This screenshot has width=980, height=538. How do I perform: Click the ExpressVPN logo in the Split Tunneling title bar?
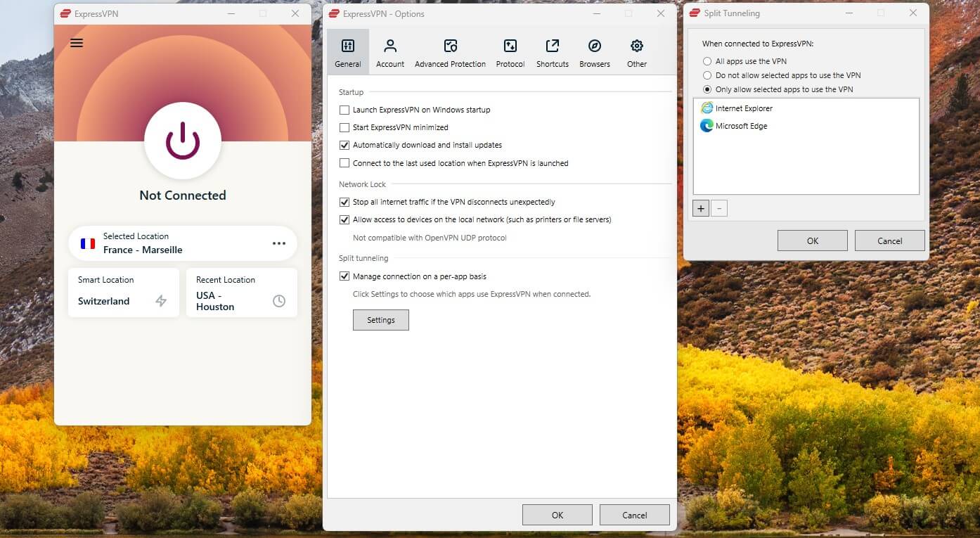695,13
